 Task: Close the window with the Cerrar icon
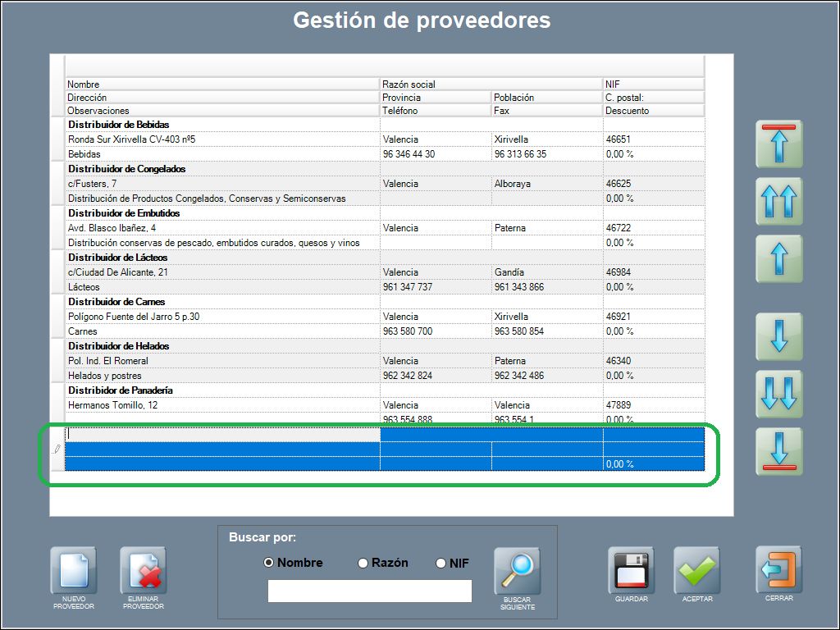778,571
